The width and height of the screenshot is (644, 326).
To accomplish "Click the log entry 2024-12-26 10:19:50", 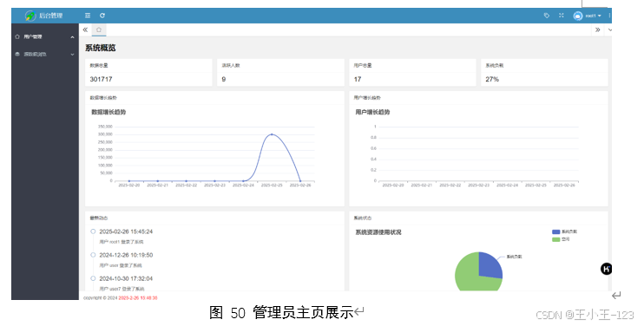I will pyautogui.click(x=126, y=255).
